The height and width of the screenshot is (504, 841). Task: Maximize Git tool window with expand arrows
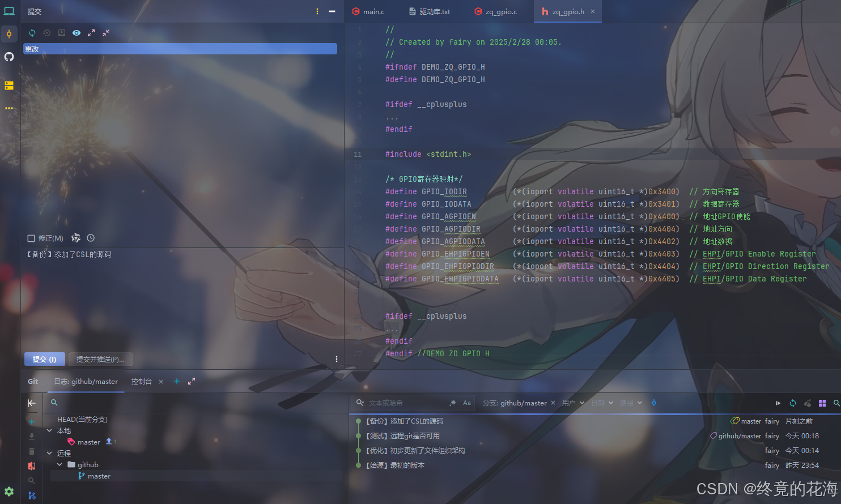pyautogui.click(x=192, y=381)
